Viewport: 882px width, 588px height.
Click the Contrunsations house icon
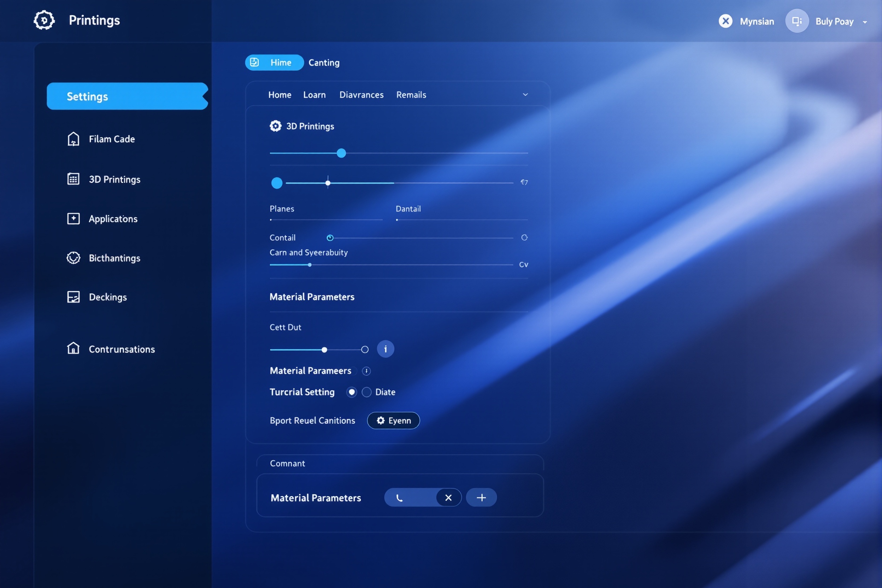click(x=73, y=348)
